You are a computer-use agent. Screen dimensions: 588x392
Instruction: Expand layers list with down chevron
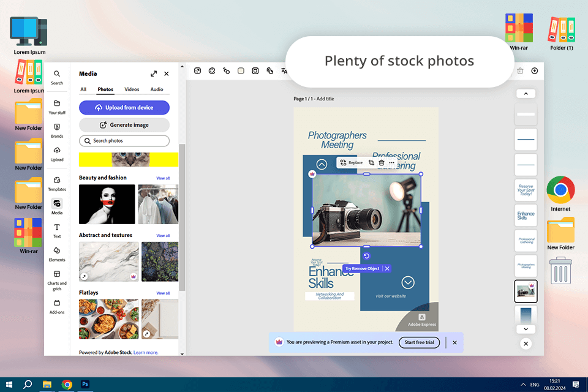526,329
